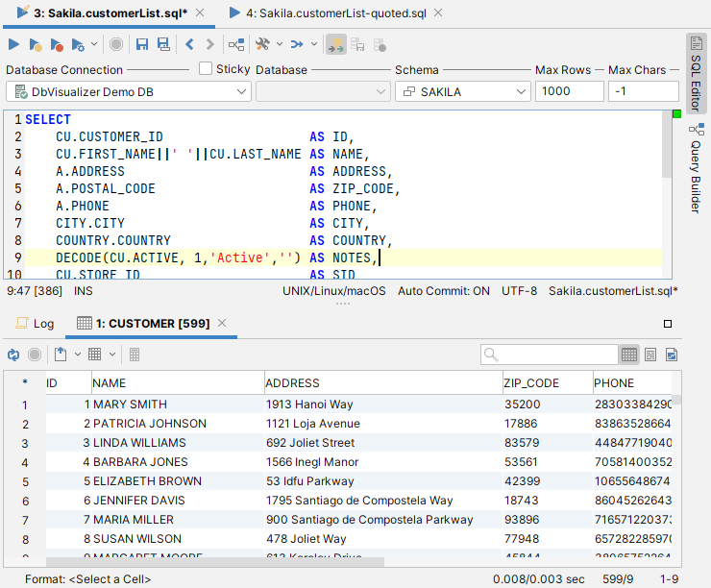Click the Max Rows input field
The height and width of the screenshot is (588, 711).
(567, 91)
